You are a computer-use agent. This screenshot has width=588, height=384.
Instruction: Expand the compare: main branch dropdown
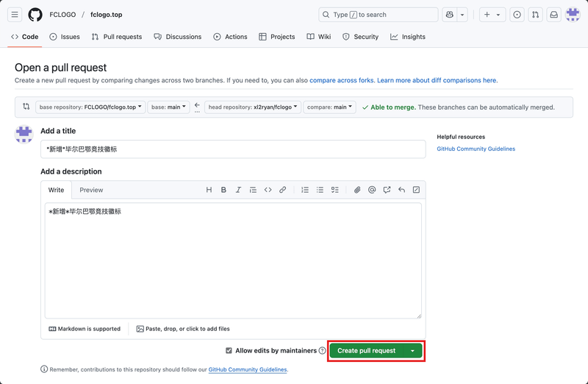[329, 107]
